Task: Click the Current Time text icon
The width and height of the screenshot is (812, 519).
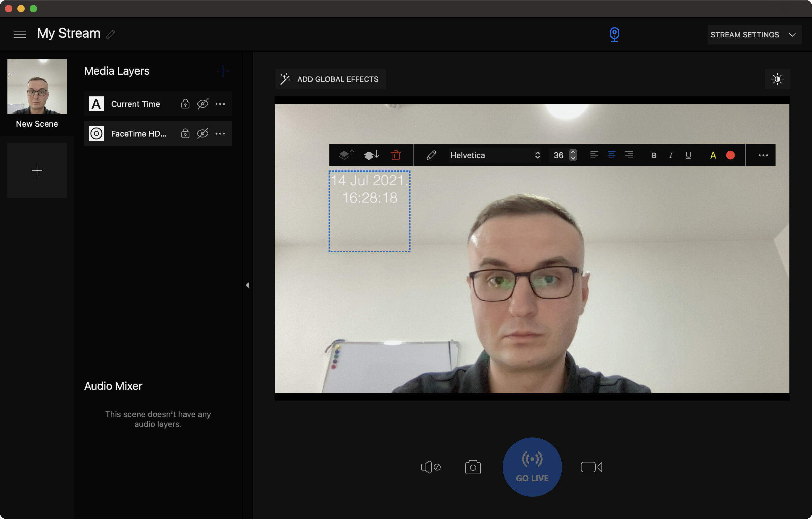Action: point(96,104)
